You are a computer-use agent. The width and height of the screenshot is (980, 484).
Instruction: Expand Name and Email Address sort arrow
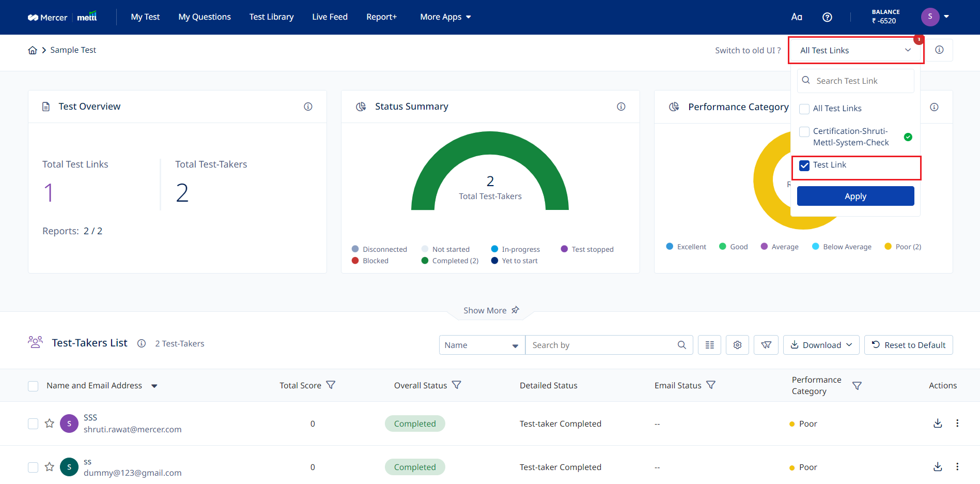[154, 386]
